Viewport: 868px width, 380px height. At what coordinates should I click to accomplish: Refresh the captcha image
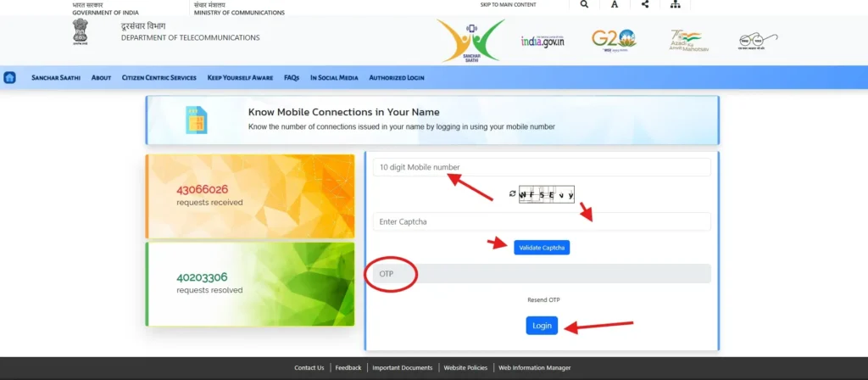(513, 194)
